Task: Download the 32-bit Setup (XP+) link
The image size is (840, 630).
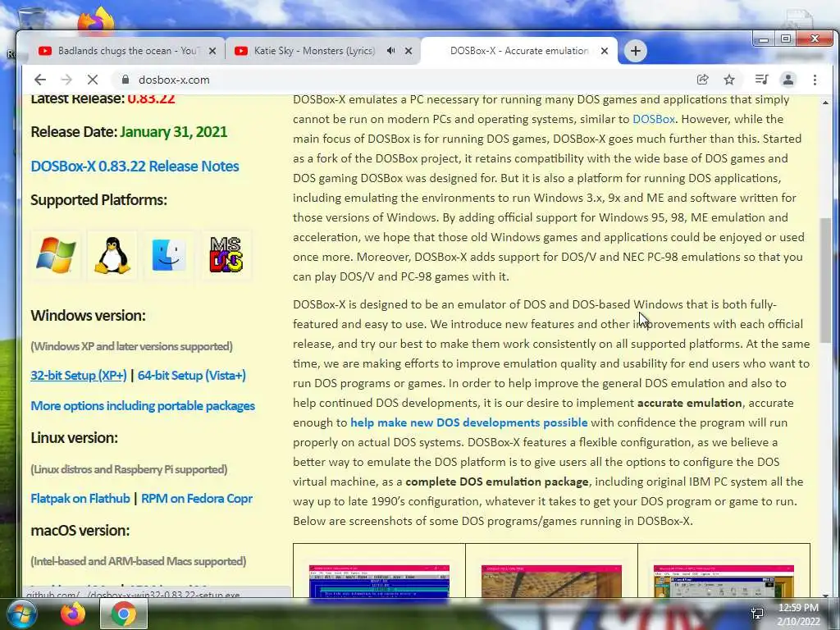Action: [79, 376]
